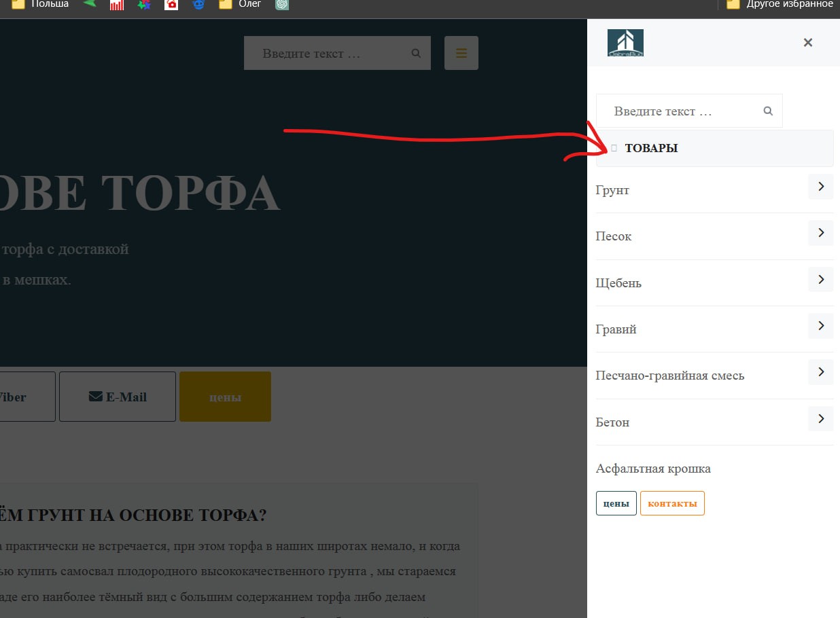Click the magnifier icon in the side panel search
Screen dimensions: 840x618
click(768, 111)
